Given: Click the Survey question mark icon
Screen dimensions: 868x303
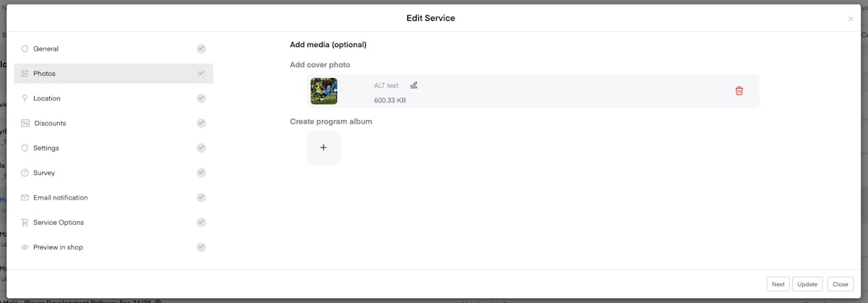Looking at the screenshot, I should [x=25, y=173].
